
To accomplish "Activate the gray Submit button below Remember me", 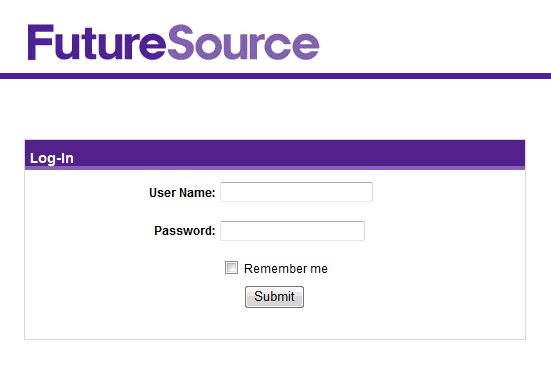I will (x=274, y=297).
